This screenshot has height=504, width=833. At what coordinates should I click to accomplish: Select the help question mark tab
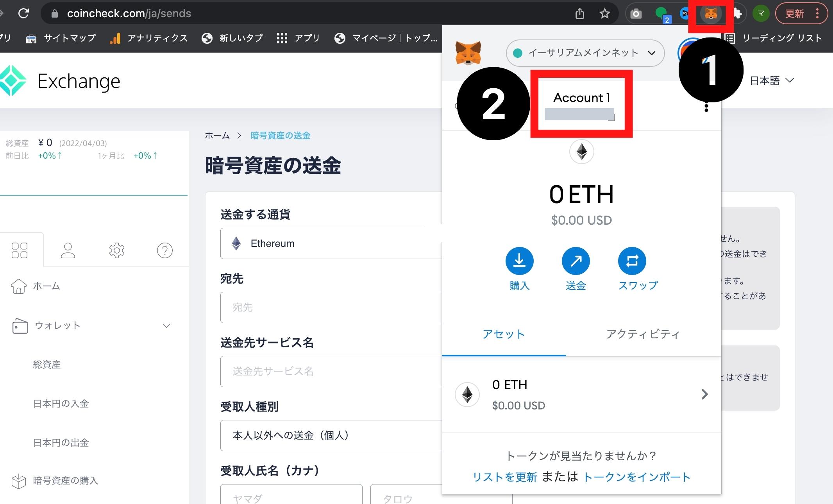tap(164, 250)
